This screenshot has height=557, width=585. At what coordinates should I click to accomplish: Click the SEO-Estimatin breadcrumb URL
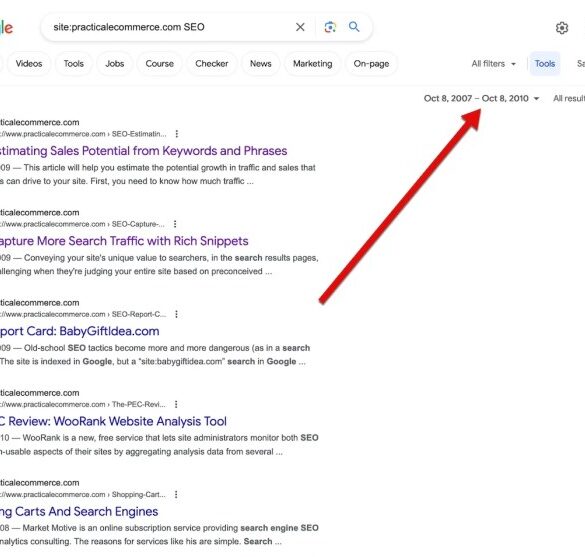tap(83, 134)
